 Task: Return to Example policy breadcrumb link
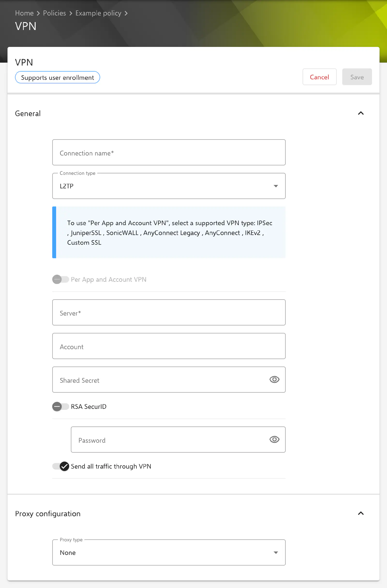98,13
